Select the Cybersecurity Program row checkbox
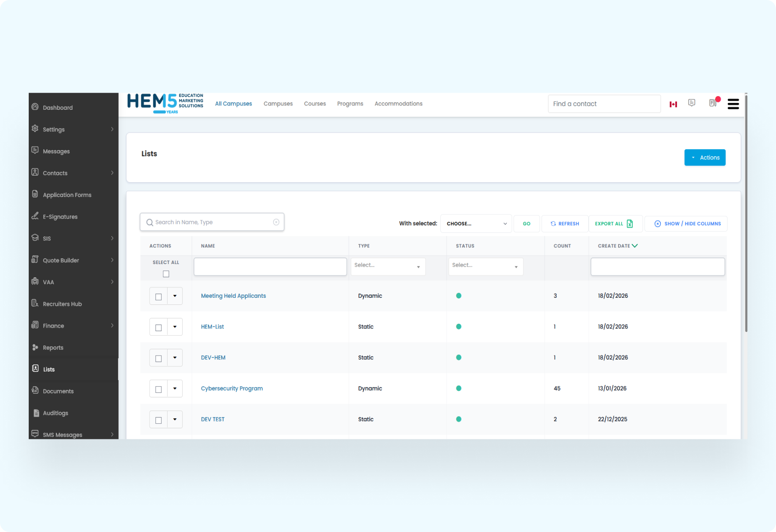This screenshot has width=776, height=532. [158, 389]
